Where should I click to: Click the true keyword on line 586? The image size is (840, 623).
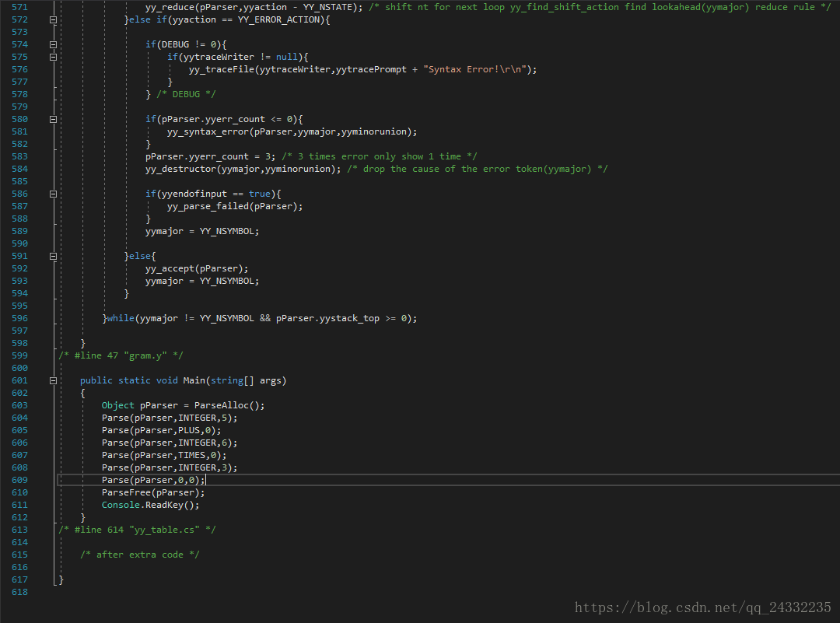click(x=259, y=194)
